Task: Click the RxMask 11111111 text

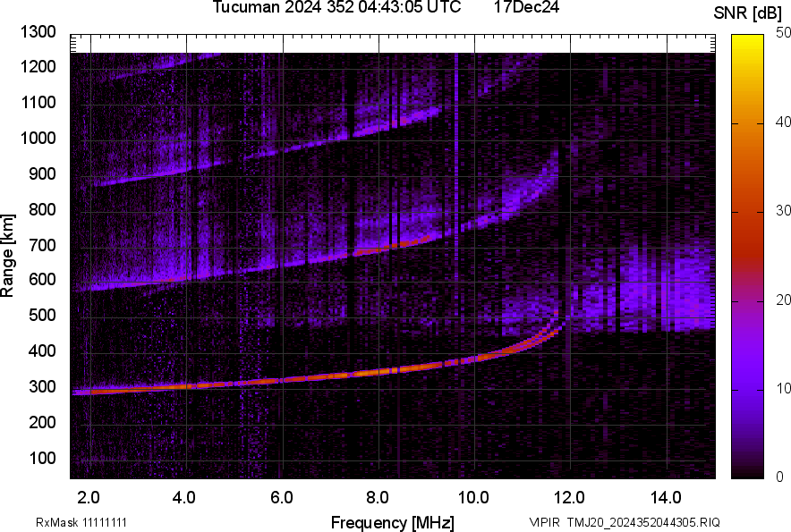Action: [x=81, y=522]
